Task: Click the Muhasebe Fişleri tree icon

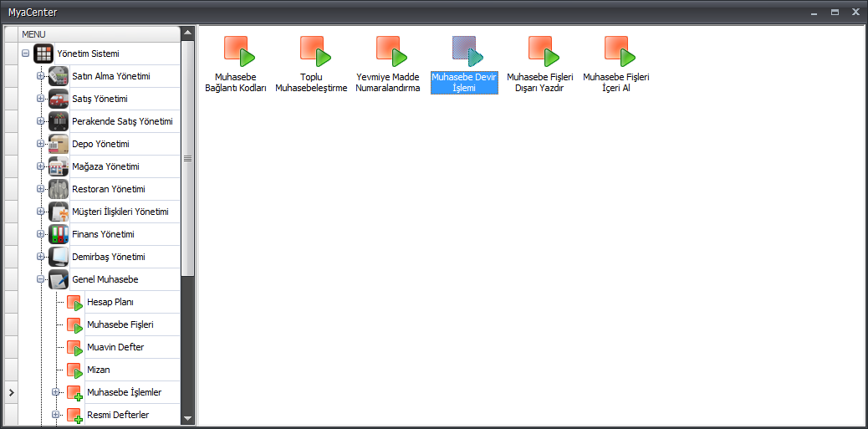Action: (x=74, y=325)
